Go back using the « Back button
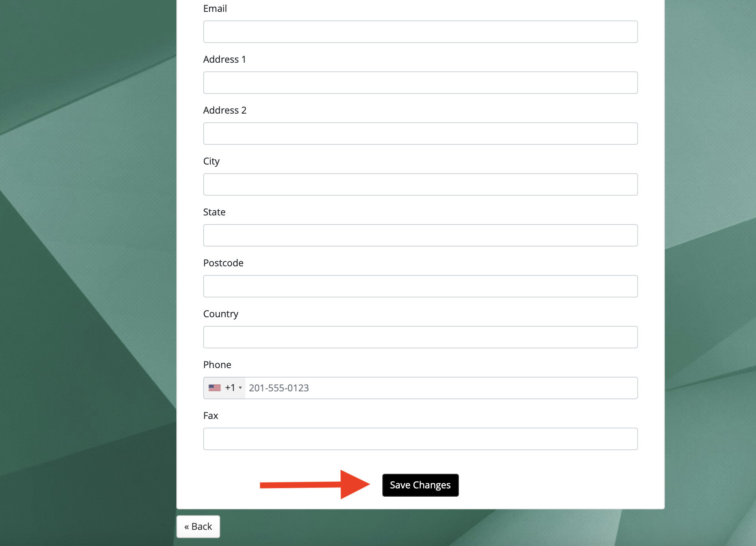756x546 pixels. [x=198, y=527]
